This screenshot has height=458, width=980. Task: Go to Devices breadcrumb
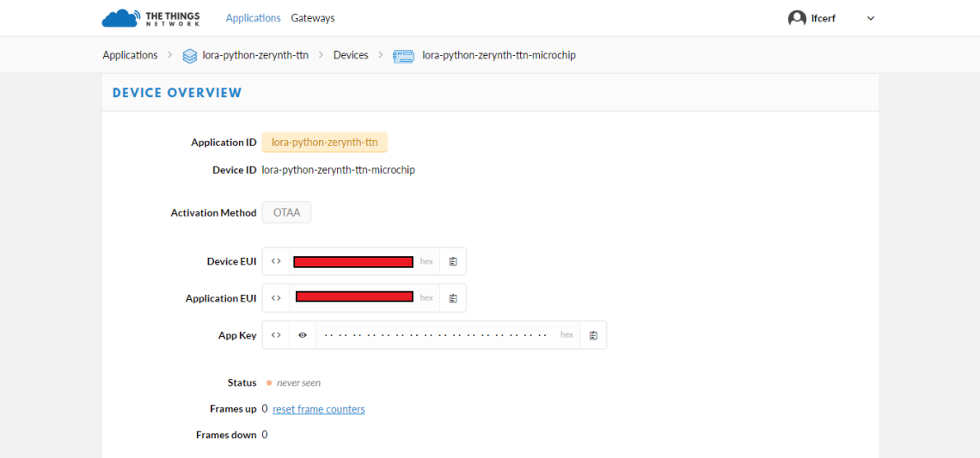tap(351, 55)
